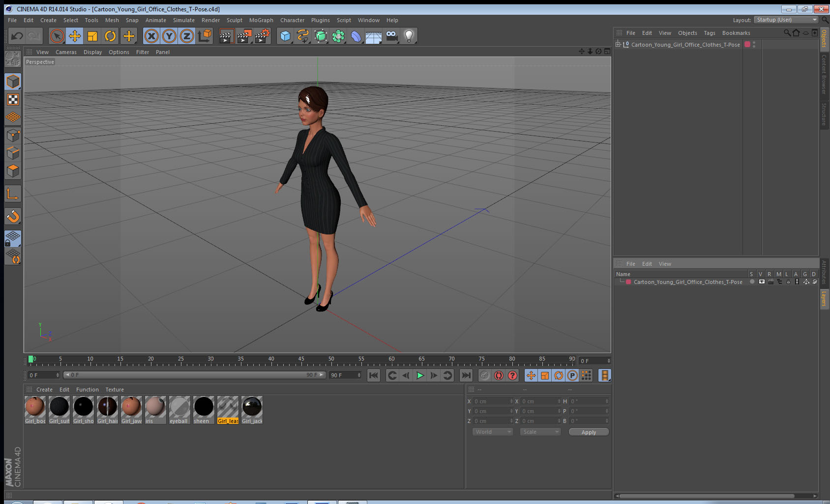Go to start of animation
The height and width of the screenshot is (504, 830).
[x=374, y=375]
